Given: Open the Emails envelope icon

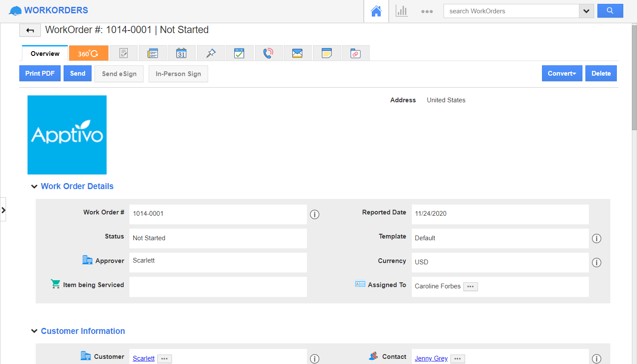Looking at the screenshot, I should pyautogui.click(x=297, y=52).
